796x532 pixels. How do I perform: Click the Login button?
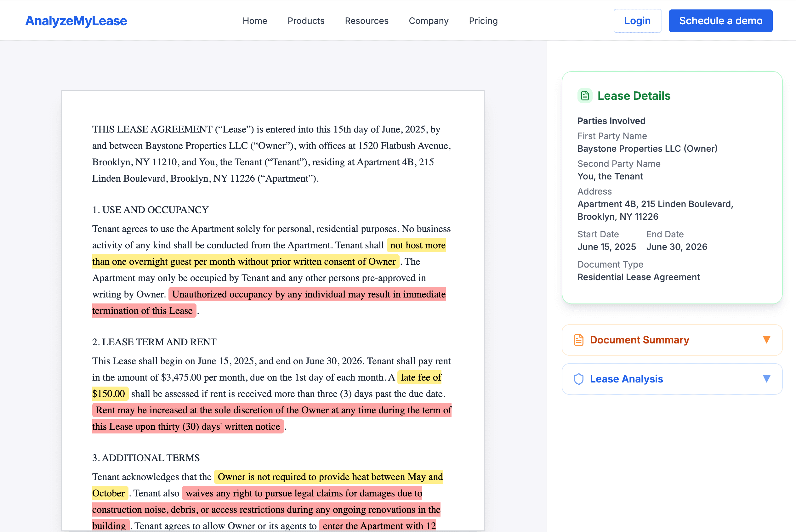(x=637, y=20)
